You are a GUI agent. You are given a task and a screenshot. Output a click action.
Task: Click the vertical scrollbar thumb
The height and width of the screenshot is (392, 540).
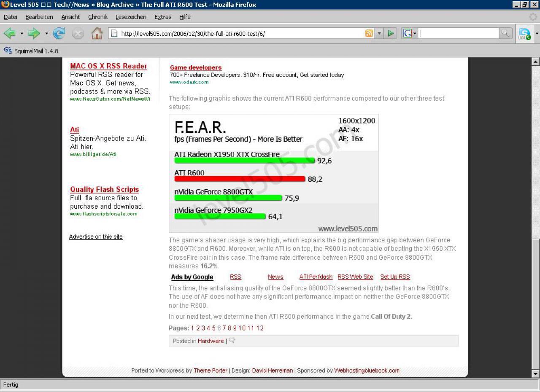click(x=536, y=303)
